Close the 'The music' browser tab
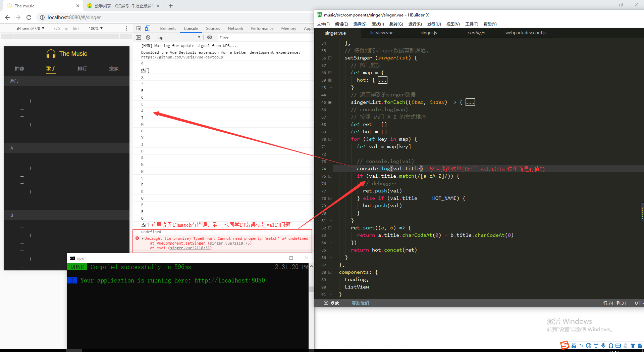 tap(78, 6)
